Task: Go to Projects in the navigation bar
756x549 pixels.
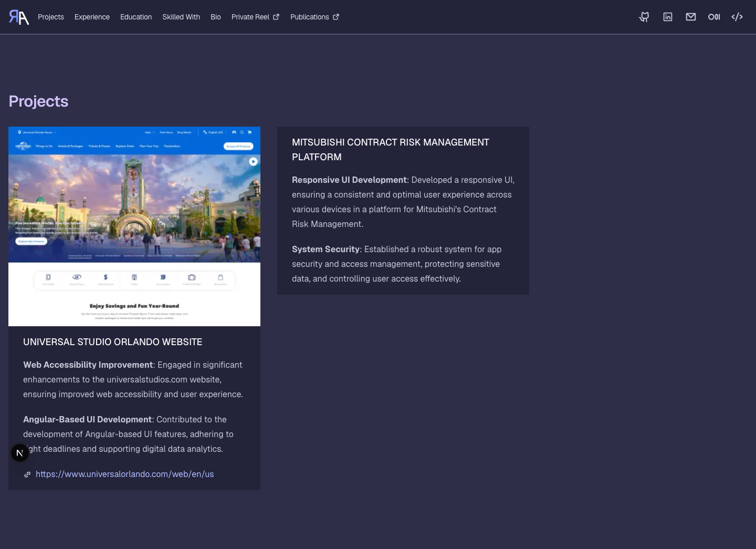Action: 51,17
